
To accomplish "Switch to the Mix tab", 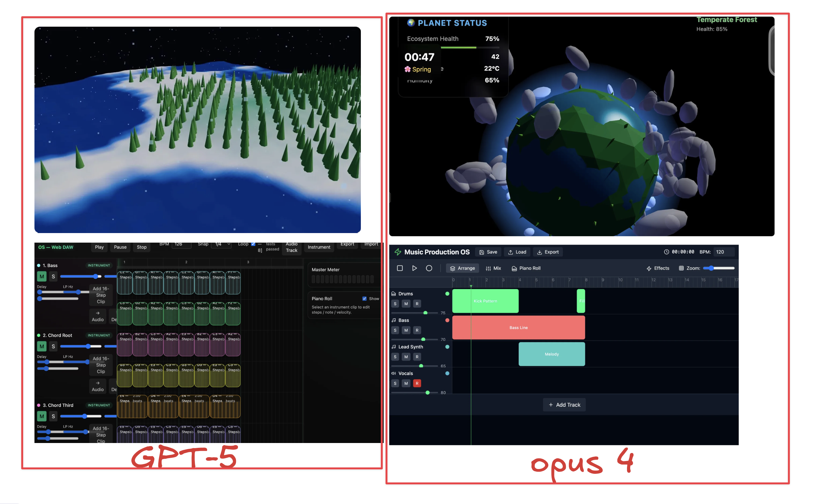I will (493, 268).
